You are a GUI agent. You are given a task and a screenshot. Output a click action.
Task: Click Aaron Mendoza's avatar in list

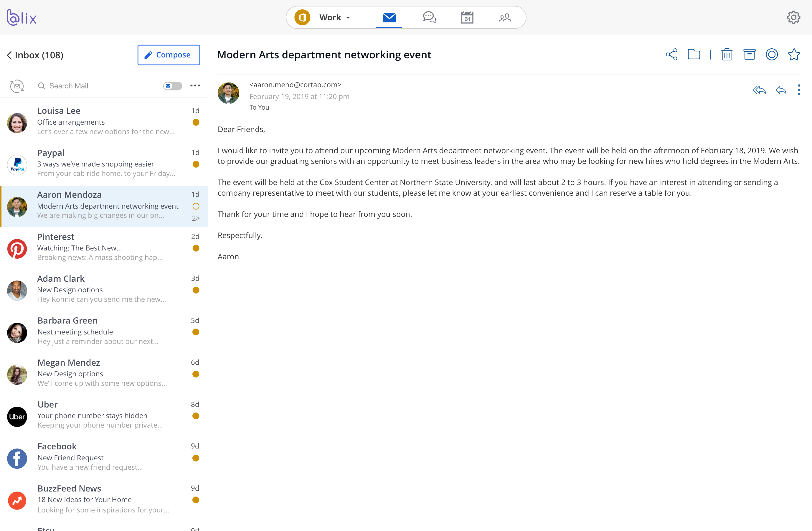pyautogui.click(x=17, y=207)
